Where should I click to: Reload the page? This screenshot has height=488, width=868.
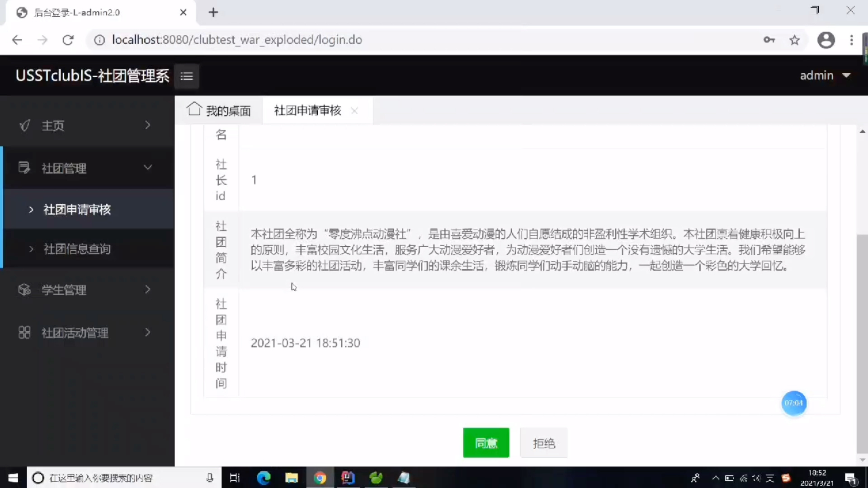coord(68,40)
